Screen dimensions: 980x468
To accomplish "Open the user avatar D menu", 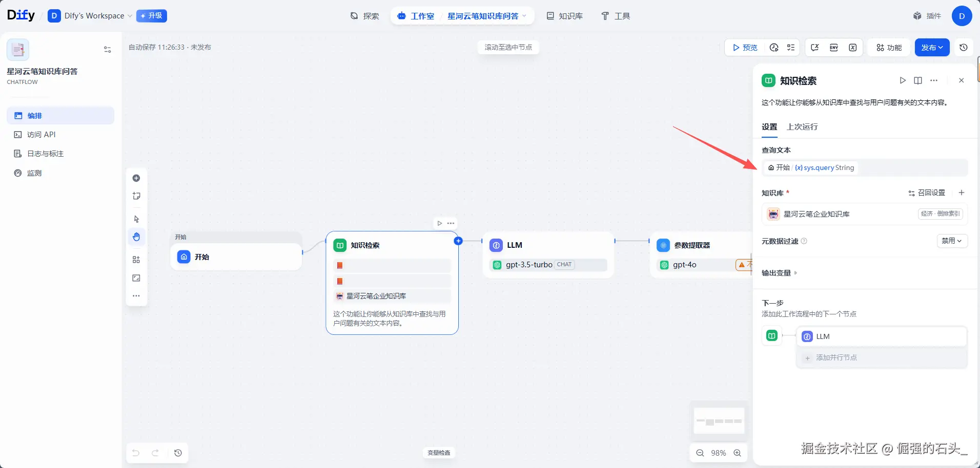I will [962, 16].
